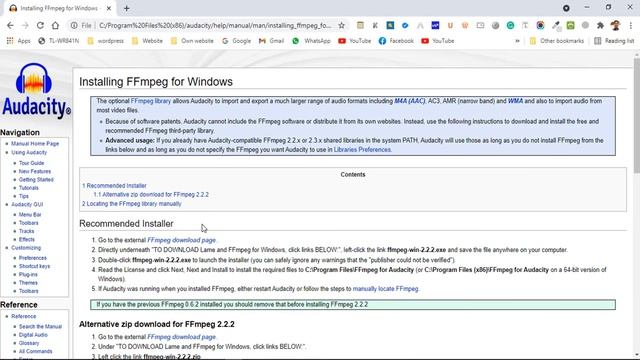Click the K extension icon
Viewport: 640px width, 360px height.
click(x=375, y=25)
